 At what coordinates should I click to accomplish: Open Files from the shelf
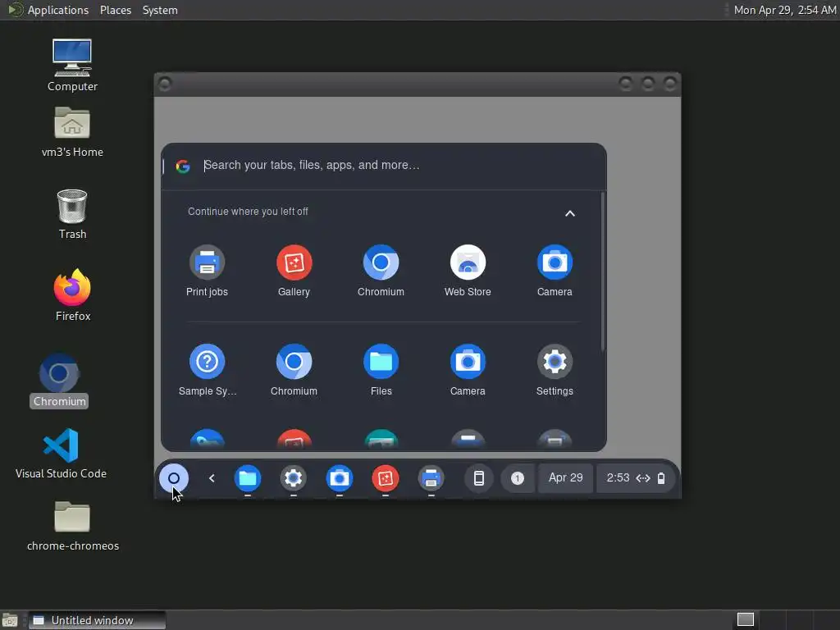click(x=248, y=478)
